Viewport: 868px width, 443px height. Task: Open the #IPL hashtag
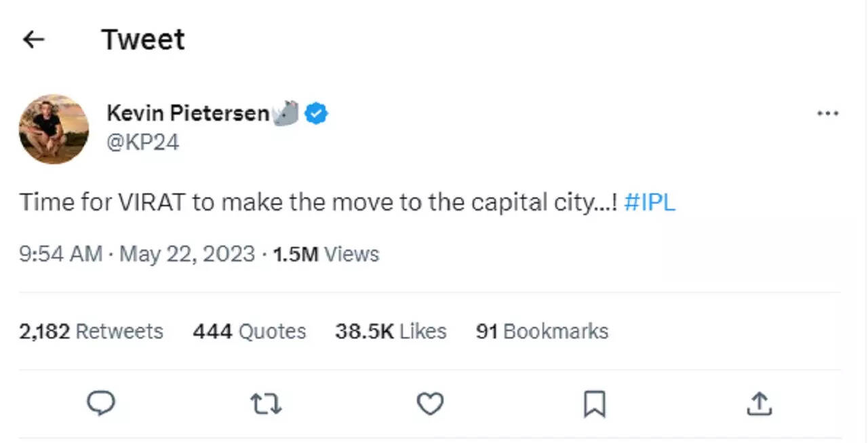tap(650, 203)
